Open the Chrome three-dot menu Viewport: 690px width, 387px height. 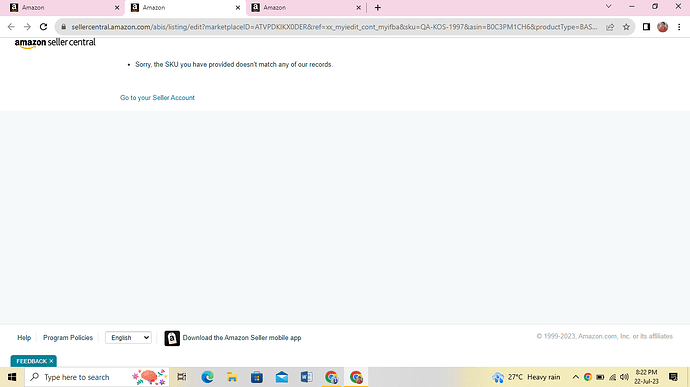click(x=679, y=27)
